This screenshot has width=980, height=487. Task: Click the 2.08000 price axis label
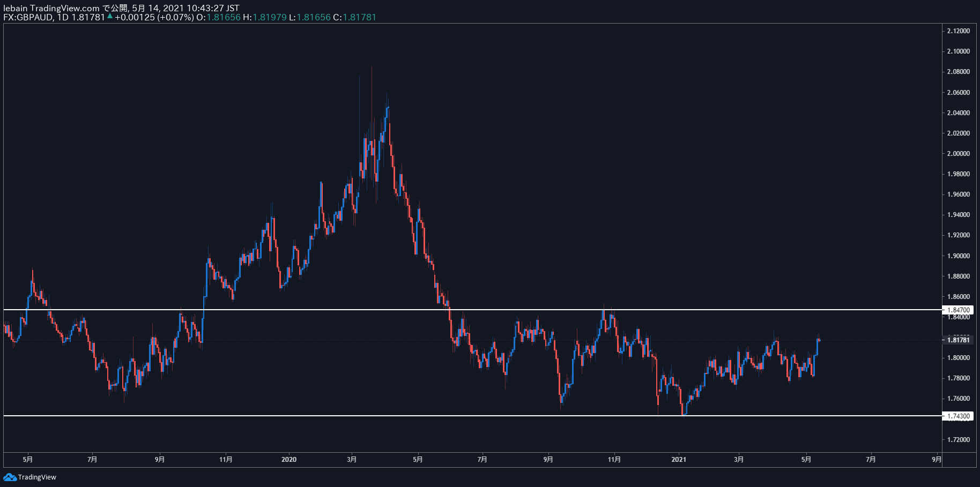(x=958, y=72)
